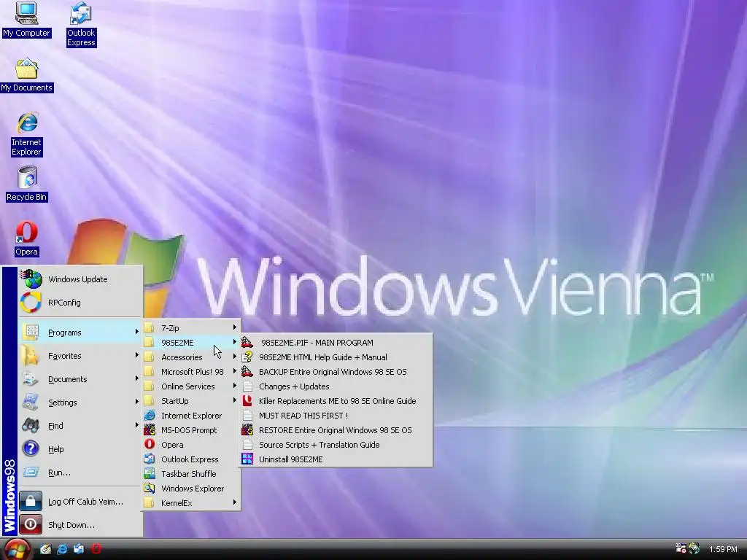The width and height of the screenshot is (747, 560).
Task: Open the Programs submenu
Action: [80, 332]
